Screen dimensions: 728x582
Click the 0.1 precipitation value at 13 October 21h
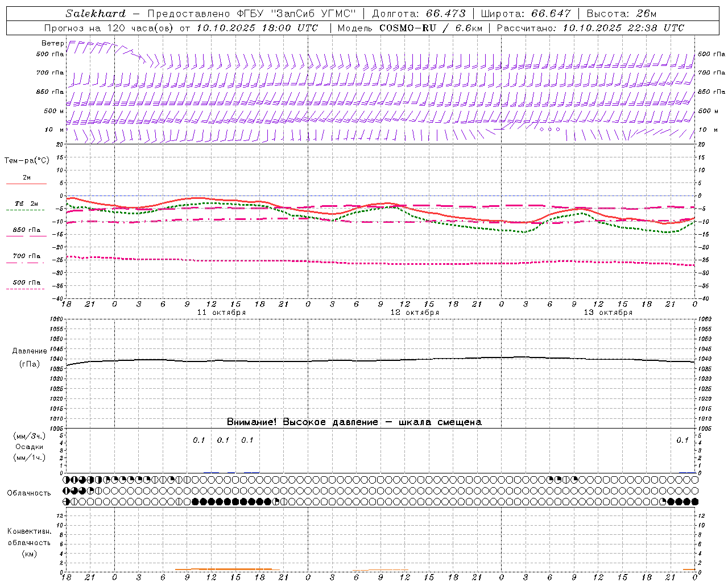pos(682,440)
